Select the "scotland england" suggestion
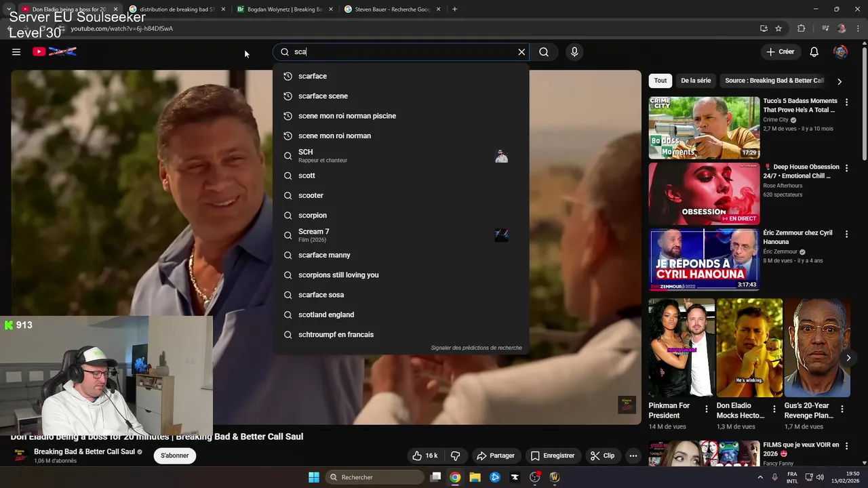Viewport: 868px width, 488px height. click(401, 314)
